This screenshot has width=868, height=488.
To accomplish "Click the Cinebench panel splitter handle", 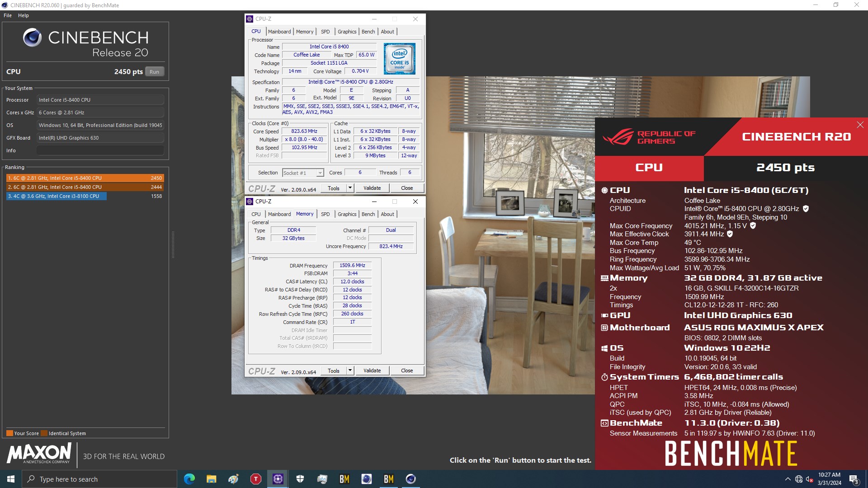I will 173,245.
